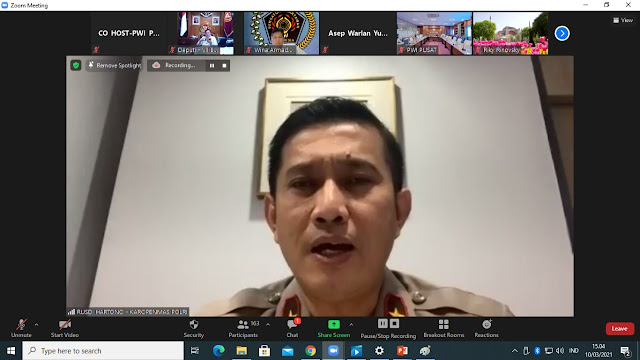Open Breakout Rooms
Screen dimensions: 640x360
click(444, 328)
